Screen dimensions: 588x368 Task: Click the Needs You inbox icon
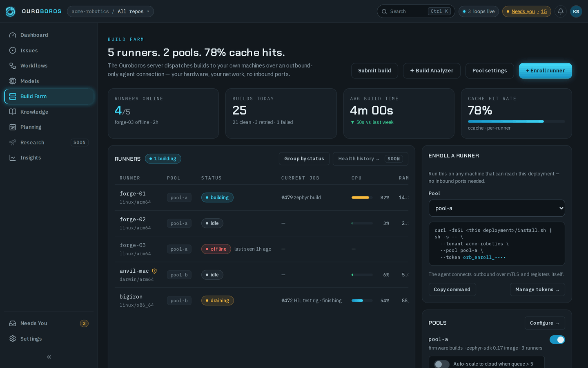point(13,323)
